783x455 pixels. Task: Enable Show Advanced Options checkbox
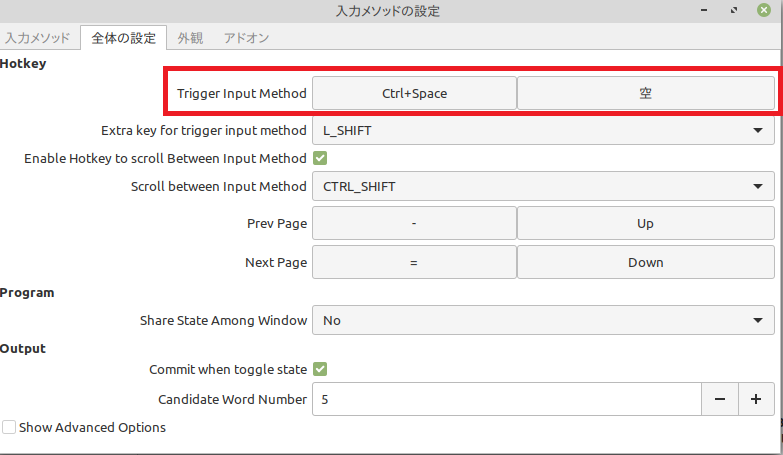(x=9, y=427)
